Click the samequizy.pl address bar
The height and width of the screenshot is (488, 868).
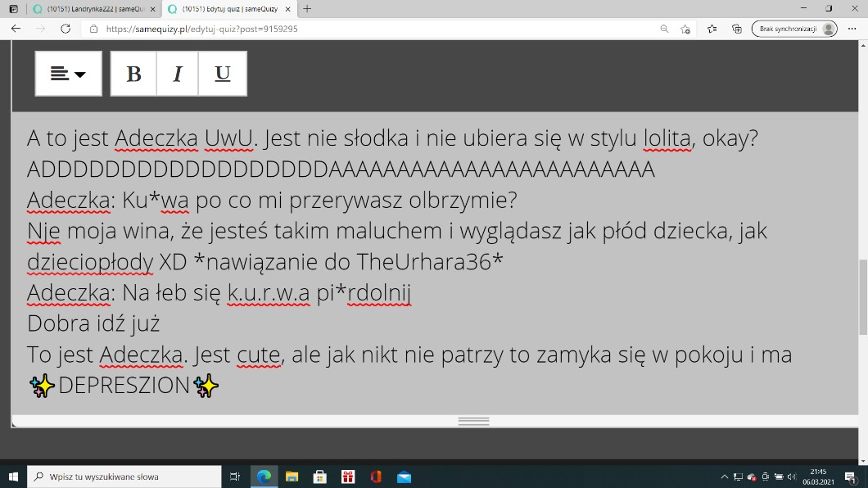tap(368, 29)
